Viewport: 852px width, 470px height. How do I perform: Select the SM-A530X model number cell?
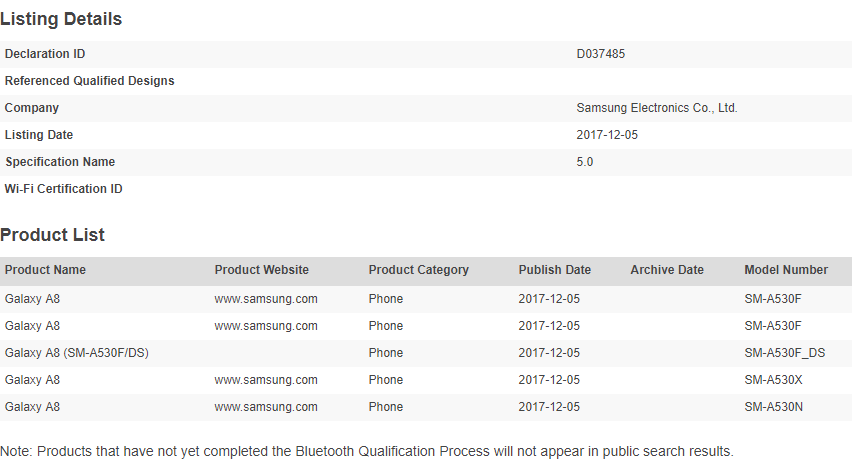click(773, 380)
